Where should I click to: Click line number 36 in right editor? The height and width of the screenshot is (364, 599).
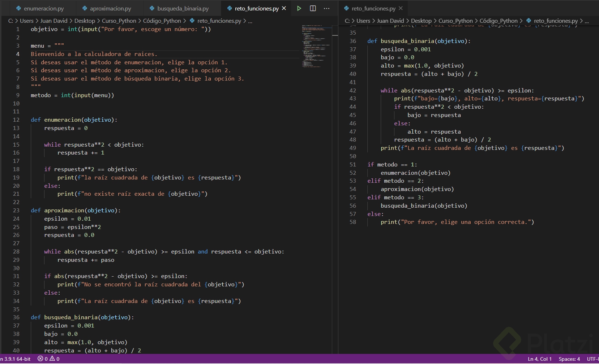[x=353, y=41]
